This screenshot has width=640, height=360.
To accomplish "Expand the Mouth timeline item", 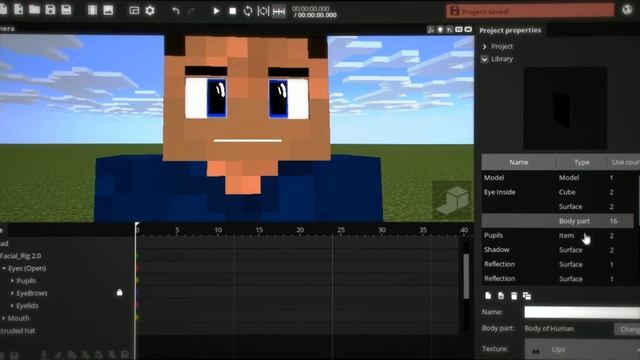I will coord(4,318).
